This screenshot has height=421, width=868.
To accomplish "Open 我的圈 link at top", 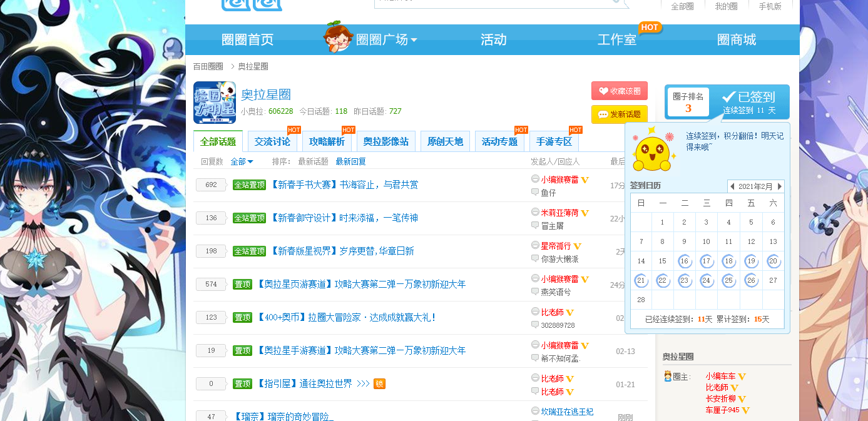I will [726, 6].
